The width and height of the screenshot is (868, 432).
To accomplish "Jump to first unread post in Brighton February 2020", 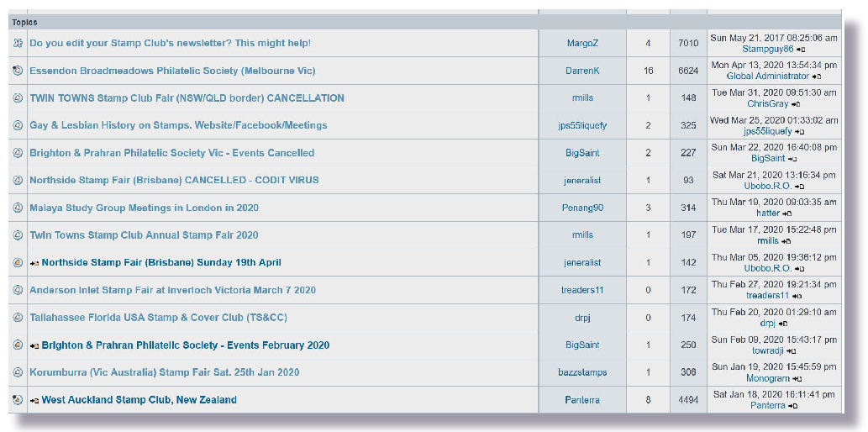I will pyautogui.click(x=34, y=345).
